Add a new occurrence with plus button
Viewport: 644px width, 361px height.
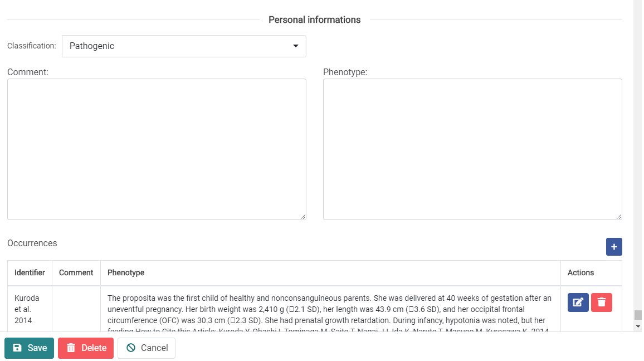click(614, 247)
